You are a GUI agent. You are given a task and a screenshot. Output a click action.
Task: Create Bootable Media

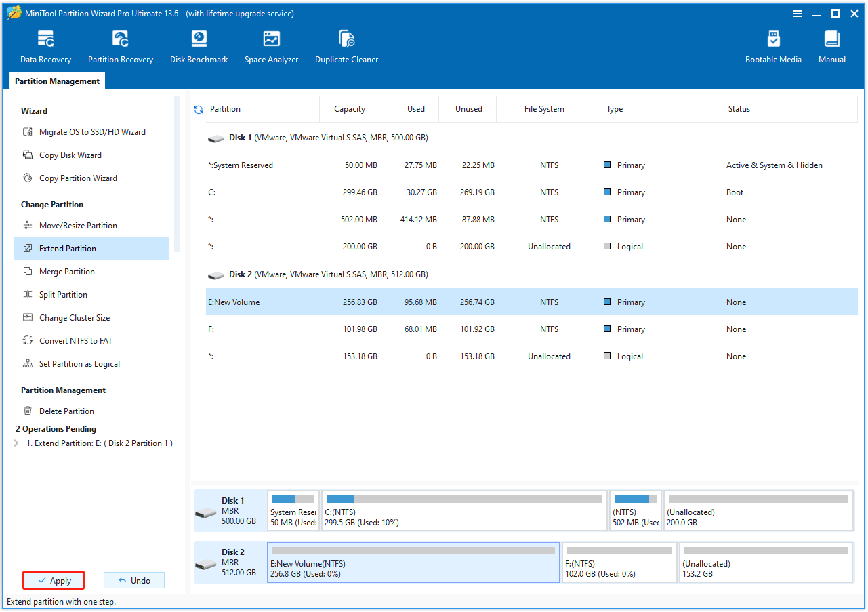(x=773, y=47)
